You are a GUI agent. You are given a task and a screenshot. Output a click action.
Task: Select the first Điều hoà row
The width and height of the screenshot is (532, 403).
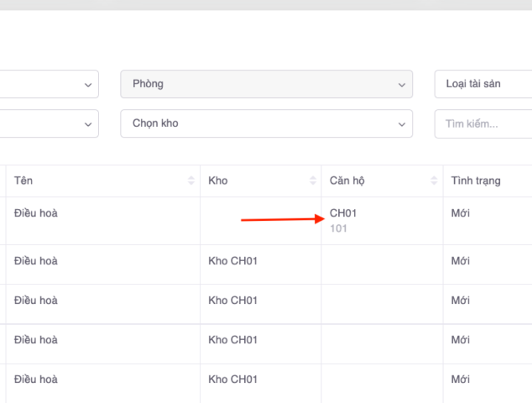pos(36,213)
